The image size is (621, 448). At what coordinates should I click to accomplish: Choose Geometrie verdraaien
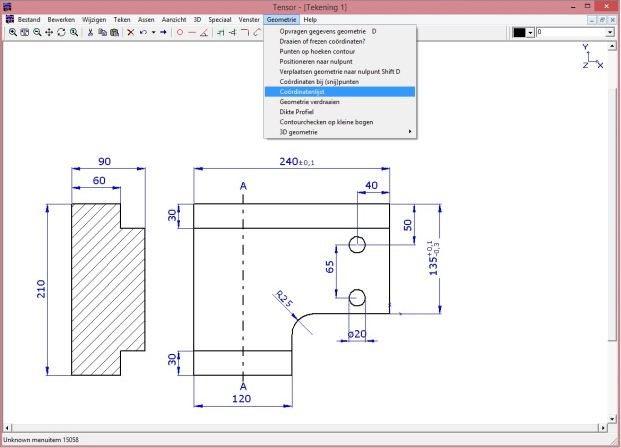[340, 102]
